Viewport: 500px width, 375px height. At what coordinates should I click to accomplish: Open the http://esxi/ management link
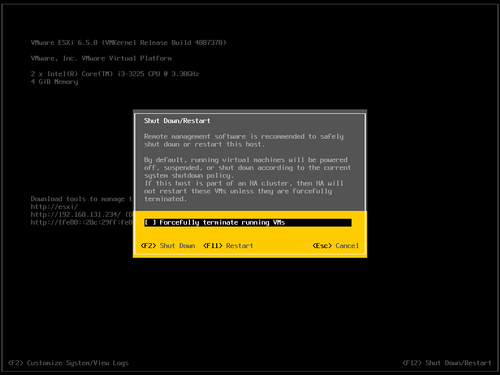tap(54, 207)
